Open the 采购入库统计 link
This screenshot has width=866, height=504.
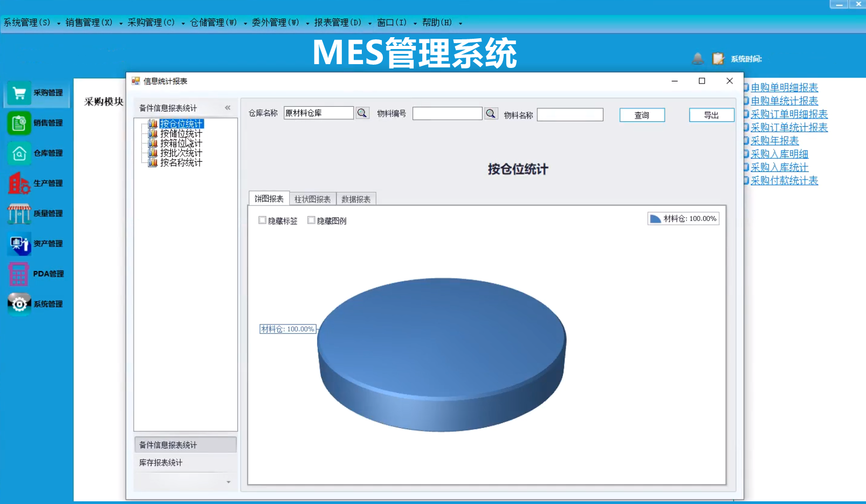pos(779,168)
